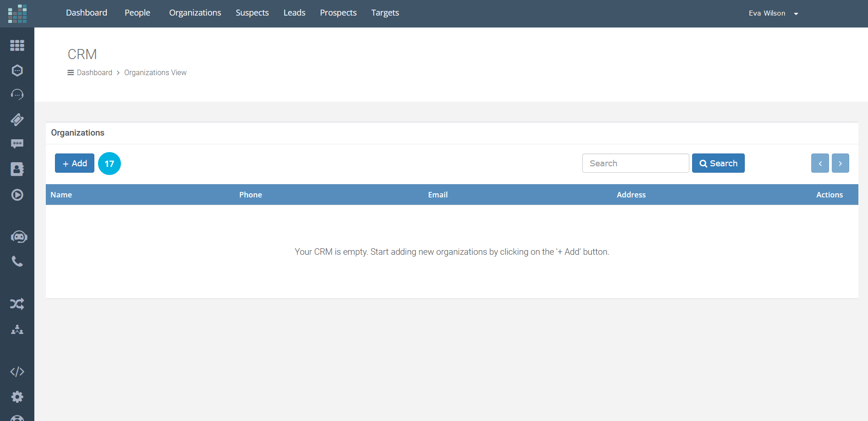Go to previous page of organizations
The image size is (868, 421).
tap(820, 163)
